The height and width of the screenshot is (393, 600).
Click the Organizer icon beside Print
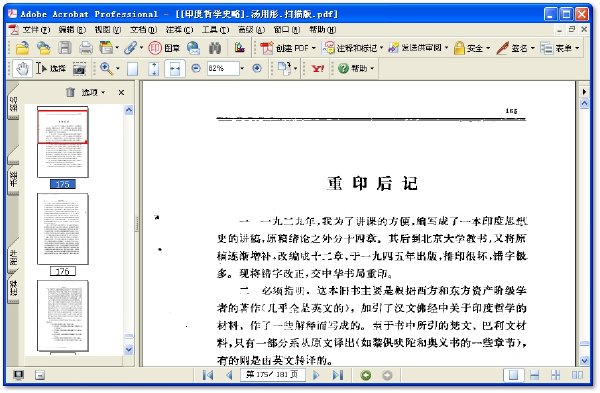[x=106, y=48]
